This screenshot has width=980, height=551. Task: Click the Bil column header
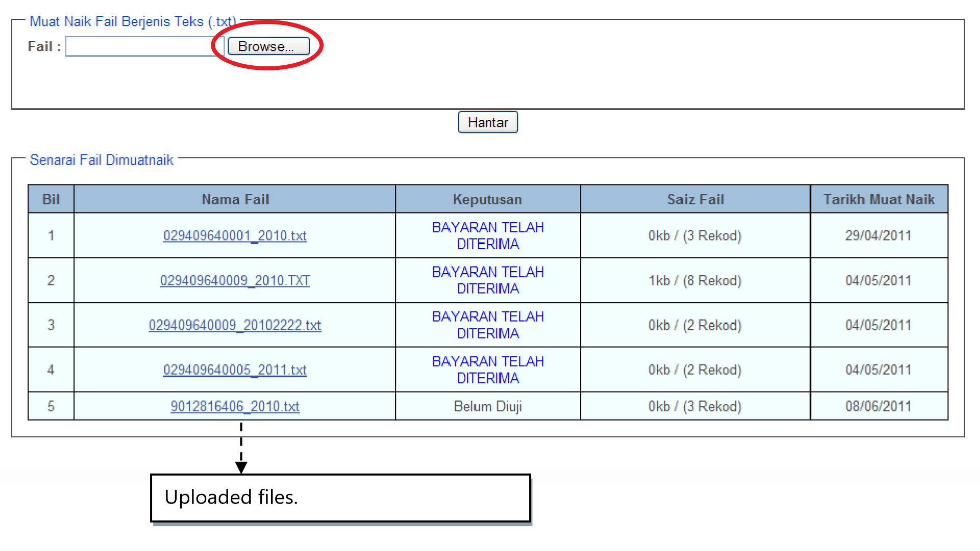click(x=51, y=199)
